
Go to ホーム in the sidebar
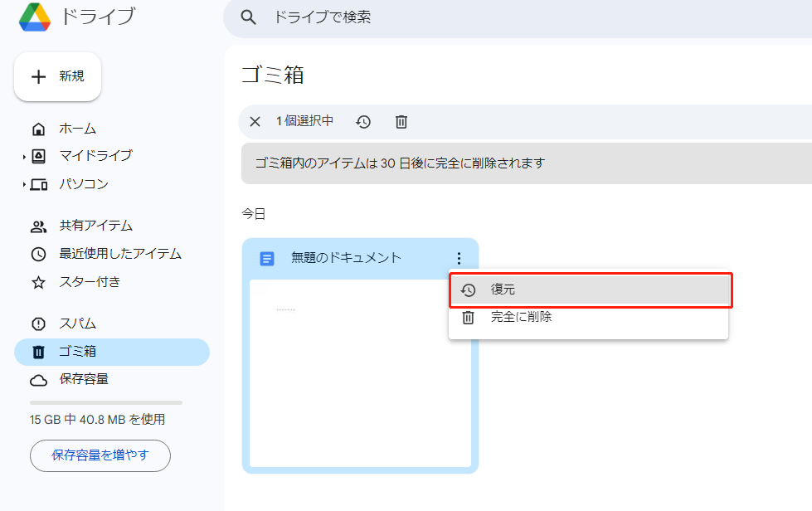(77, 129)
